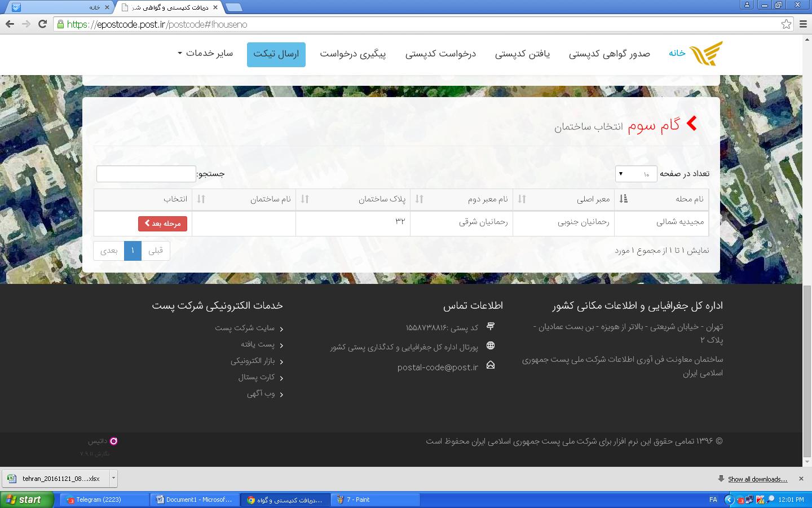Click cell مجیدیه شمالی

click(661, 224)
